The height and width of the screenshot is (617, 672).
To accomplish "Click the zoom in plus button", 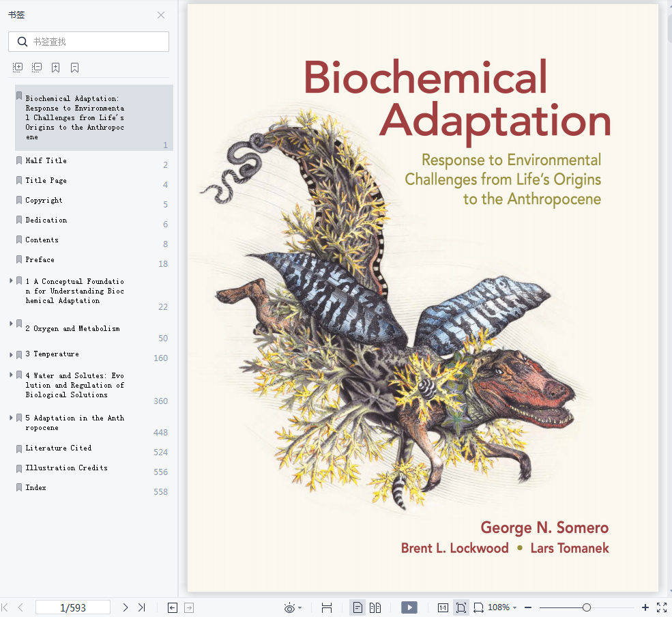I will pyautogui.click(x=645, y=607).
